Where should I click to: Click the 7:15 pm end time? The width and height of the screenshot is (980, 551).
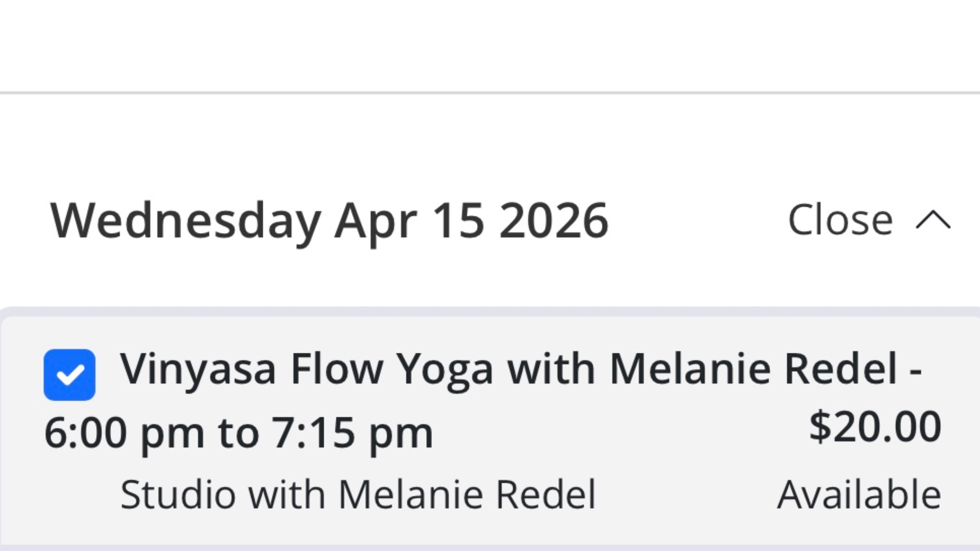point(353,433)
